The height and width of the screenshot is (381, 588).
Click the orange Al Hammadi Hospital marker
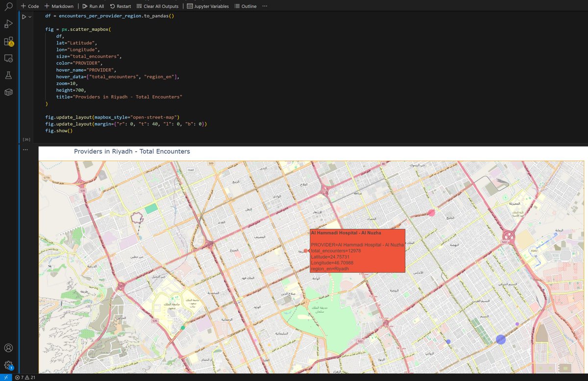click(306, 251)
